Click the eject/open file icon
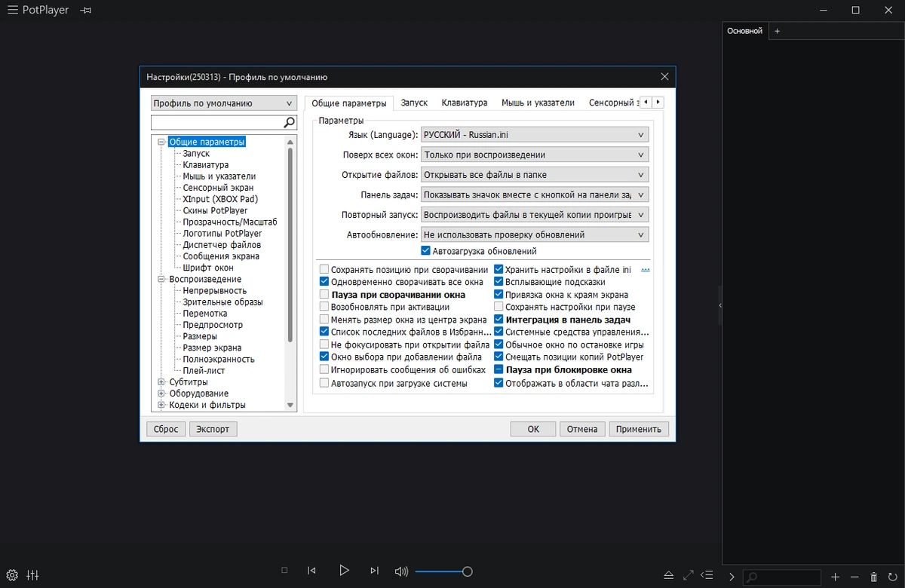 (668, 575)
